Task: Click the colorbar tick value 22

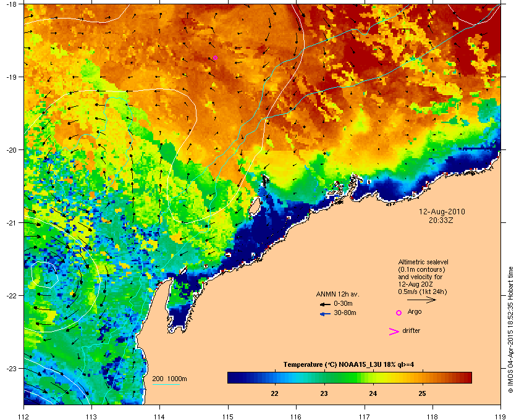Action: pyautogui.click(x=274, y=393)
